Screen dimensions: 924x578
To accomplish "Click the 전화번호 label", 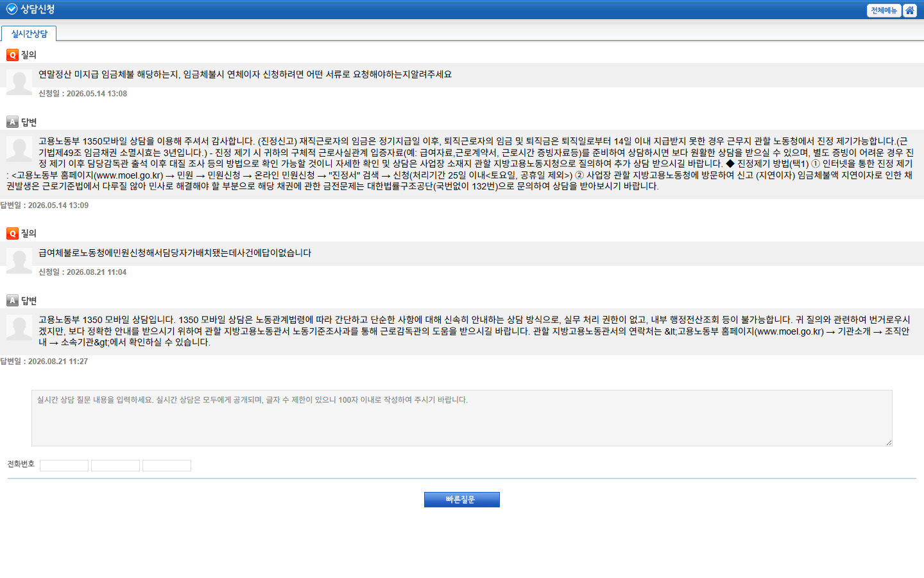I will click(21, 464).
